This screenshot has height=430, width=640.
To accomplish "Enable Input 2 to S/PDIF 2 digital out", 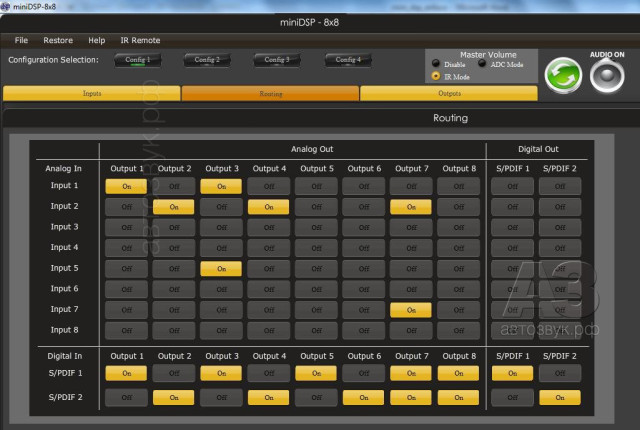I will [x=560, y=207].
